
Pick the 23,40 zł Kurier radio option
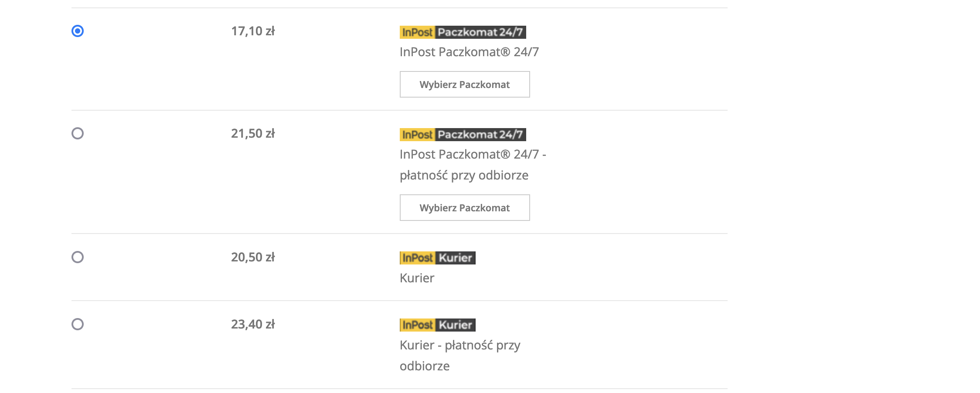[78, 324]
